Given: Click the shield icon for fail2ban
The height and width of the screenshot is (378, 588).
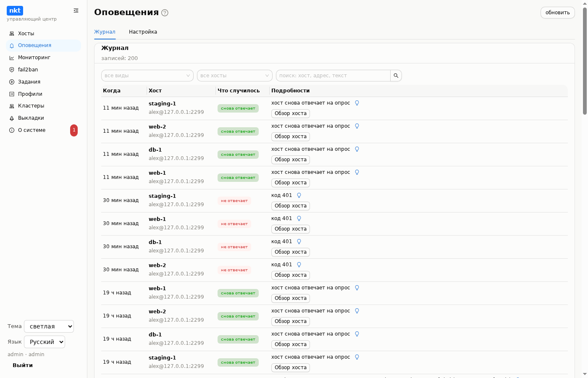Looking at the screenshot, I should [x=12, y=70].
